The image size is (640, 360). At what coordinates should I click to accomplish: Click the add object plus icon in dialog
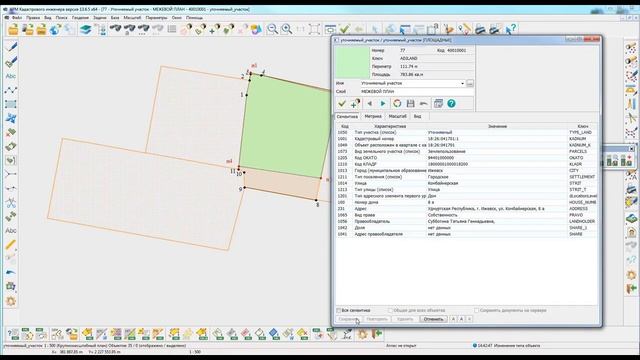pos(355,104)
